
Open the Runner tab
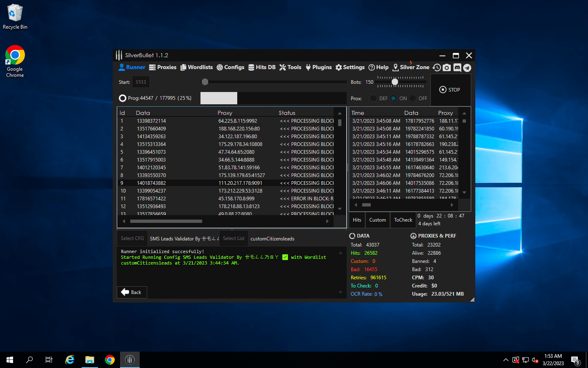[131, 67]
